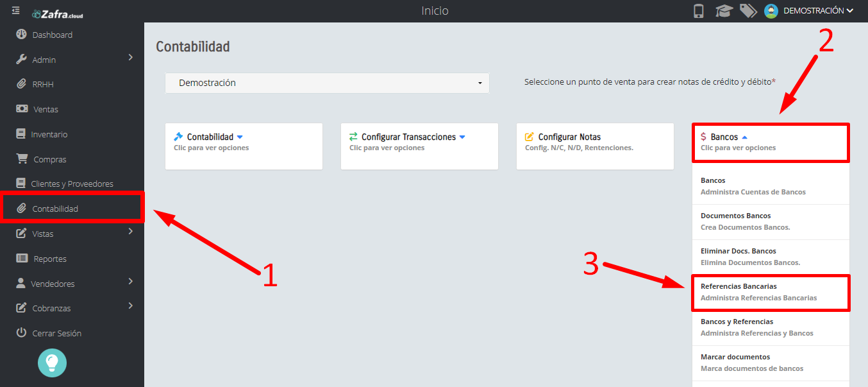
Task: Click the exchange arrows icon on Configurar Transacciones
Action: pyautogui.click(x=353, y=137)
